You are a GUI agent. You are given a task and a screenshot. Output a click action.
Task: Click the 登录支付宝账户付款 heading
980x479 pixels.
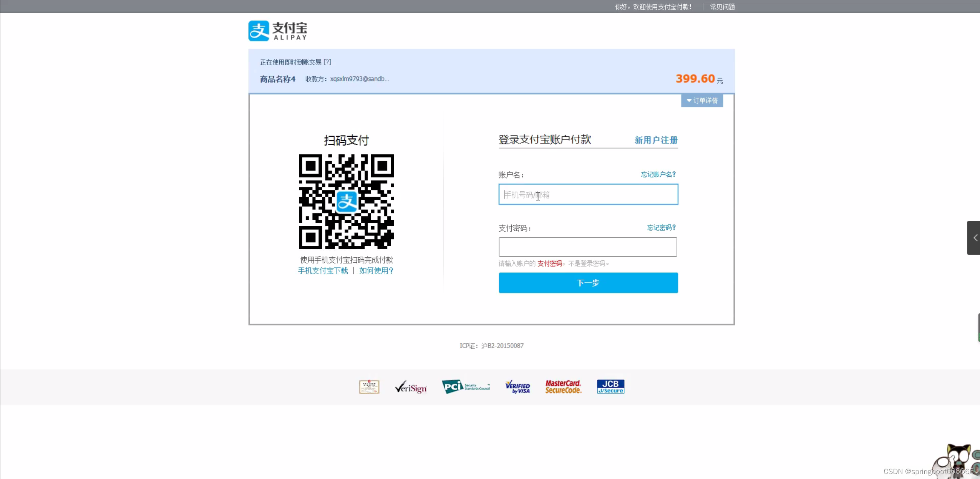tap(545, 139)
